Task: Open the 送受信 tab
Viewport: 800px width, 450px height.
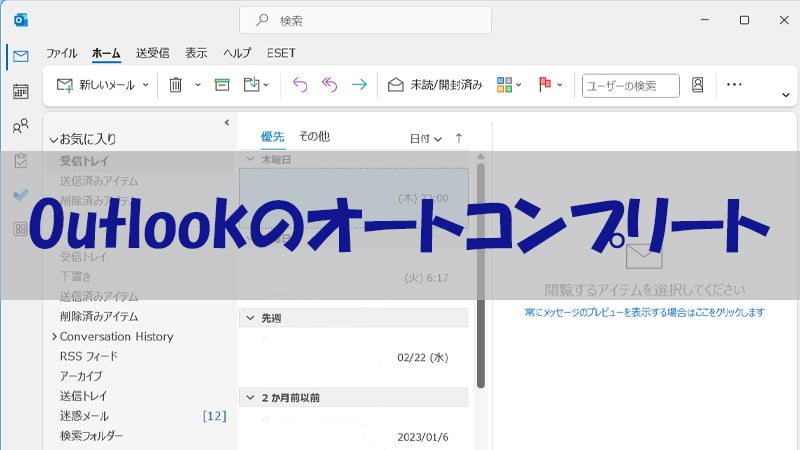Action: coord(153,53)
